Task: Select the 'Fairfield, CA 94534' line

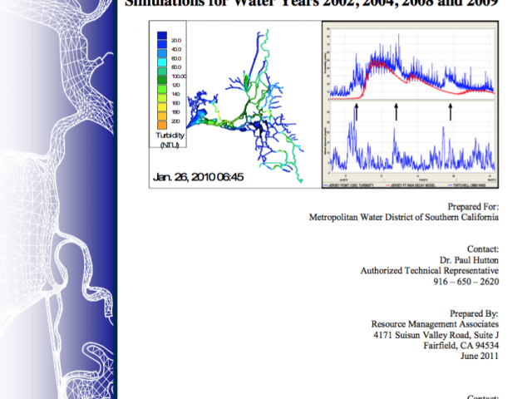Action: click(461, 346)
